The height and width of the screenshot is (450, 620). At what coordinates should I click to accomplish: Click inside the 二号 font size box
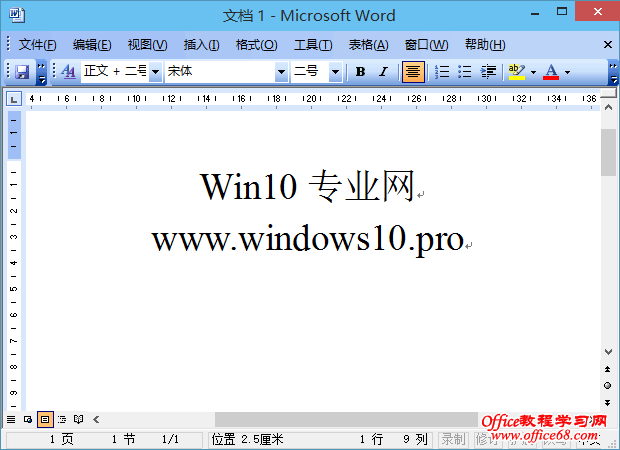(x=310, y=72)
